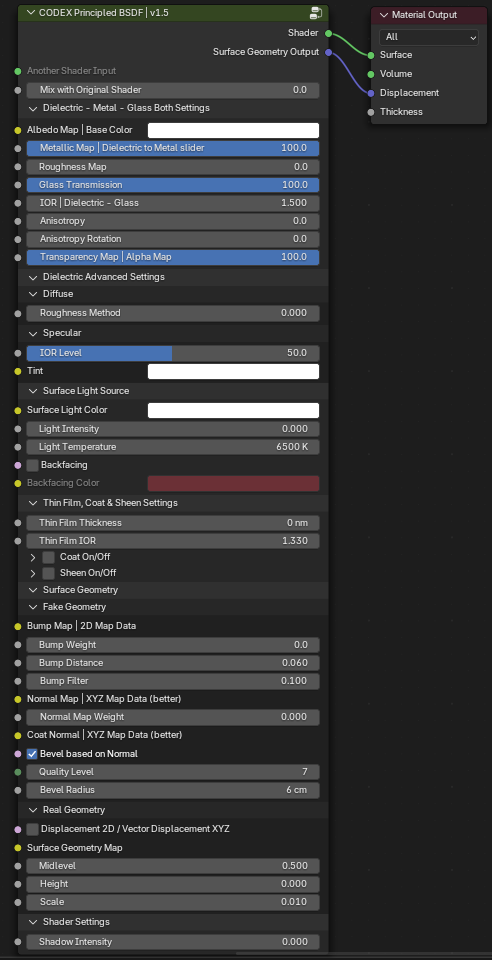492x960 pixels.
Task: Click the Backfacing checkbox socket
Action: [18, 465]
